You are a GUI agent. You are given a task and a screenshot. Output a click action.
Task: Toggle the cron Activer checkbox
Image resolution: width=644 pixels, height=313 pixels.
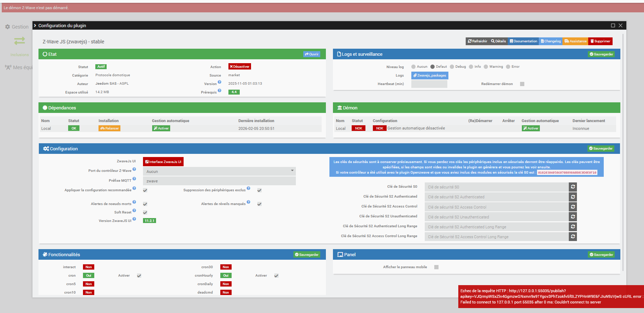pos(139,276)
